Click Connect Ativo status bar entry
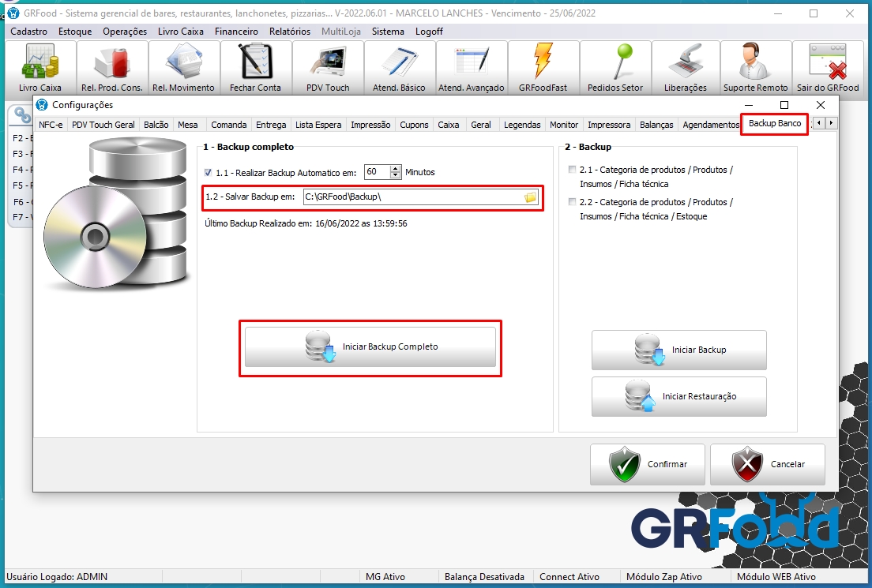 (569, 577)
